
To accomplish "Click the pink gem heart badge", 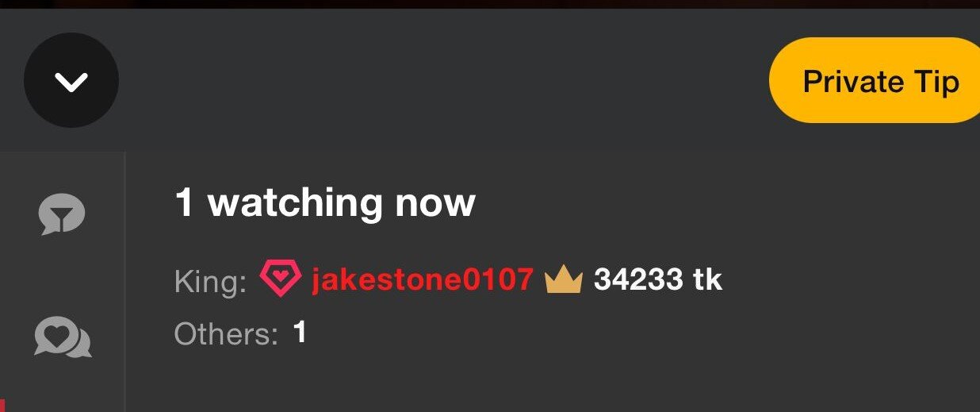I will (x=281, y=279).
